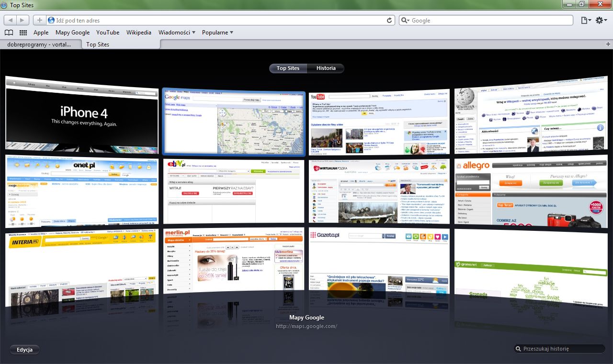Go forward with the forward arrow button
Image resolution: width=613 pixels, height=364 pixels.
[x=23, y=20]
